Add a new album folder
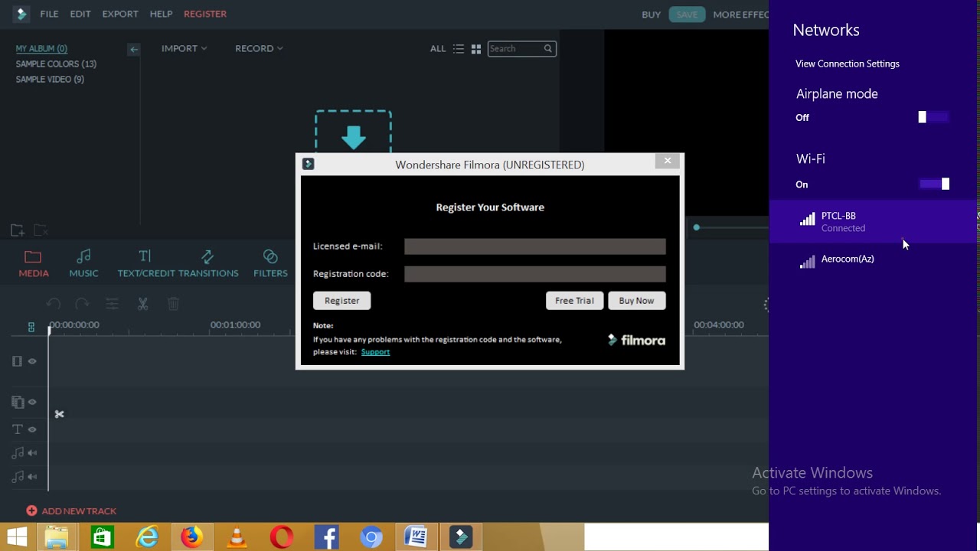This screenshot has height=551, width=980. point(17,230)
